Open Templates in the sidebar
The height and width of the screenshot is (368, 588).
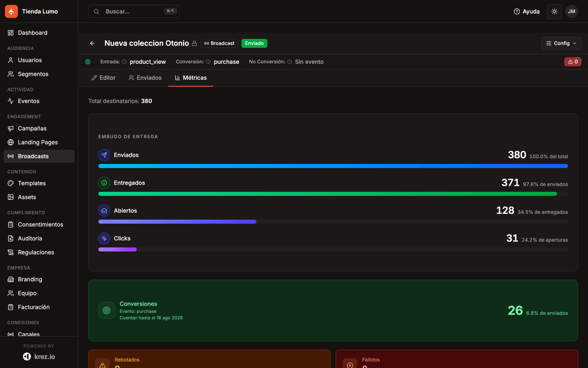39,183
